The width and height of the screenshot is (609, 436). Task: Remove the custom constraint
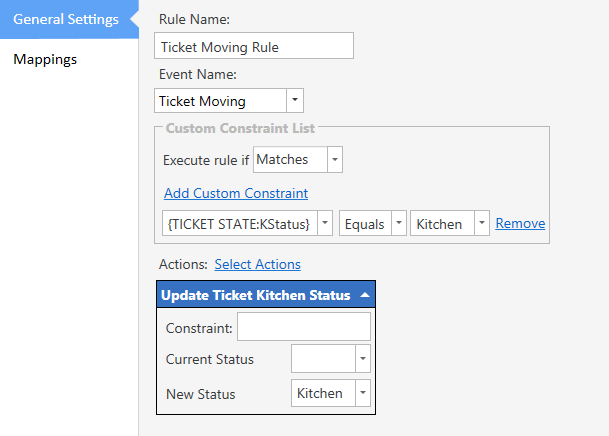click(x=520, y=224)
